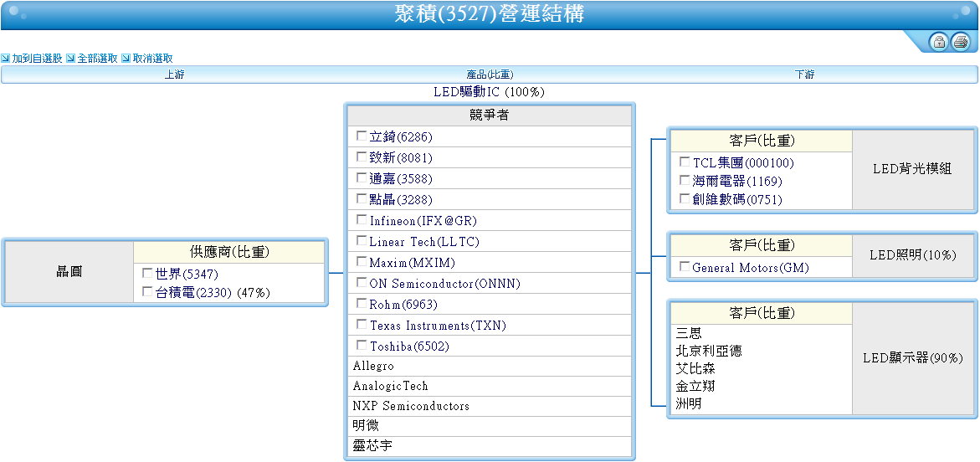This screenshot has width=980, height=462.
Task: Check the Infineon(IFX@GR) checkbox
Action: [x=362, y=219]
